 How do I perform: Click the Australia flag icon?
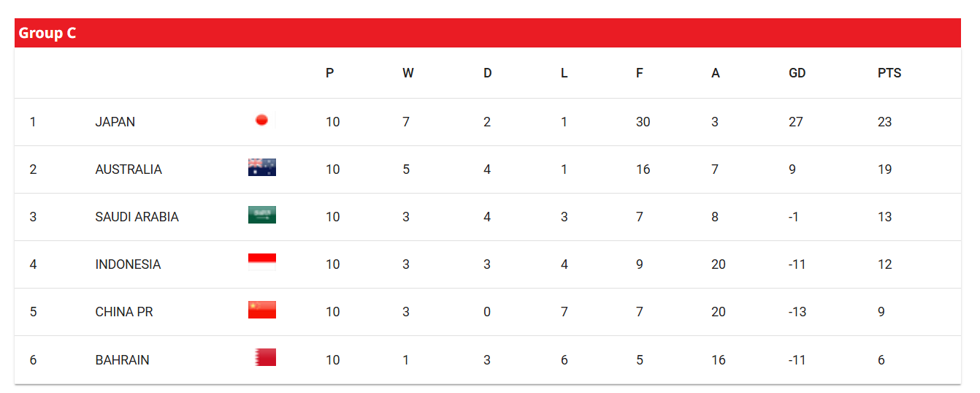click(x=262, y=168)
